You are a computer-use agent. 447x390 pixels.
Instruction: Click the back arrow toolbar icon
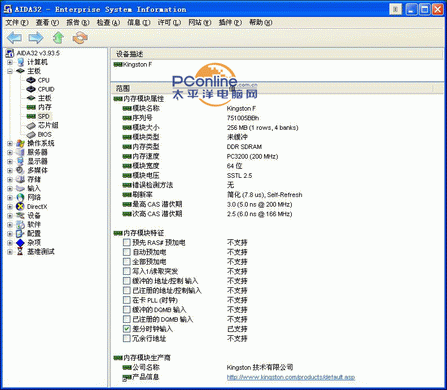click(14, 38)
